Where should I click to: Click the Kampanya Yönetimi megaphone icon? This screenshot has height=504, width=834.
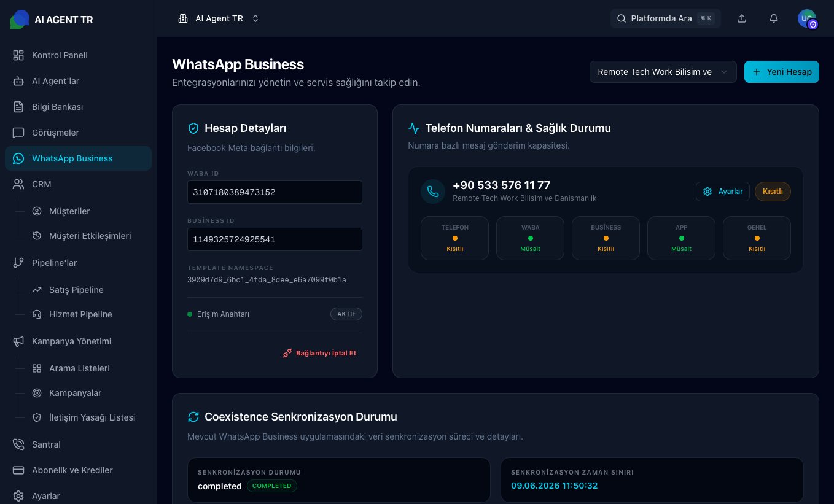pos(18,341)
